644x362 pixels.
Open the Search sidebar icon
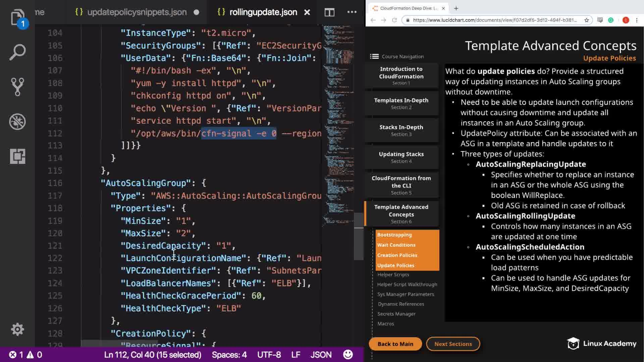17,52
